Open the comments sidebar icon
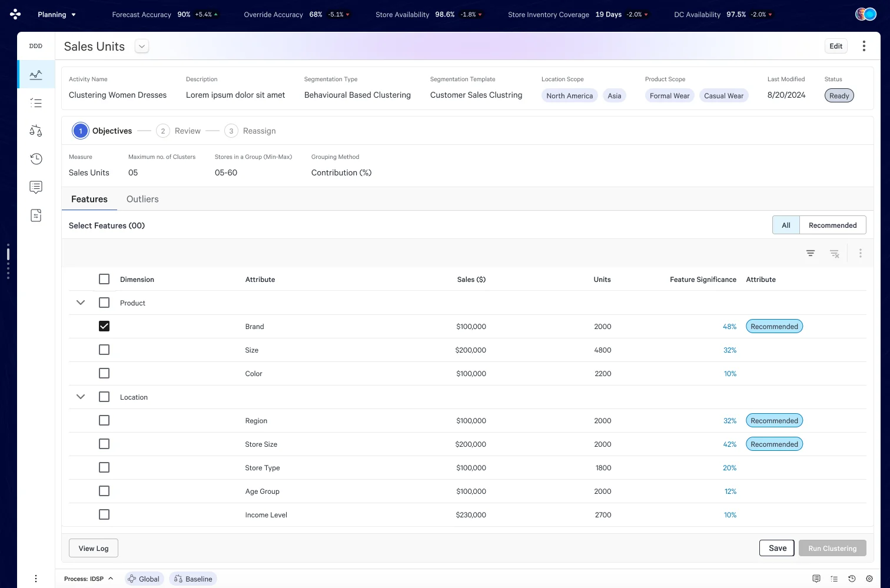 pyautogui.click(x=36, y=187)
